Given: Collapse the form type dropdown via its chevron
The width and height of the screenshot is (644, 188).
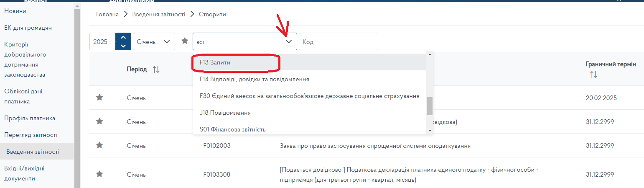Looking at the screenshot, I should [288, 42].
